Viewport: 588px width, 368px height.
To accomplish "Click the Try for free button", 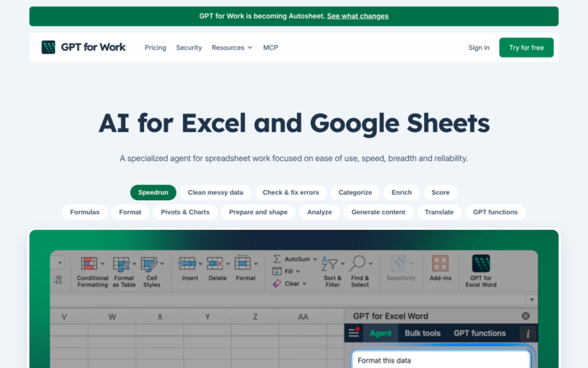I will (526, 48).
